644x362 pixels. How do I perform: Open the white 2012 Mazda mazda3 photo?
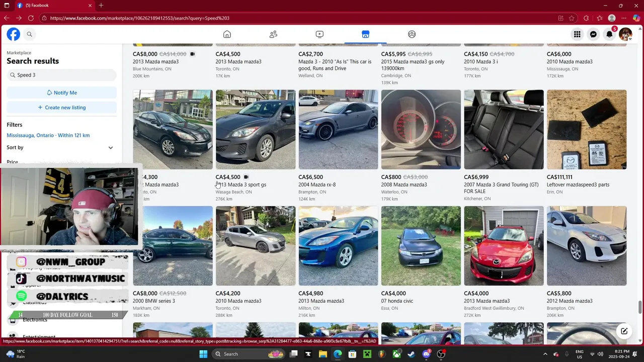tap(587, 246)
